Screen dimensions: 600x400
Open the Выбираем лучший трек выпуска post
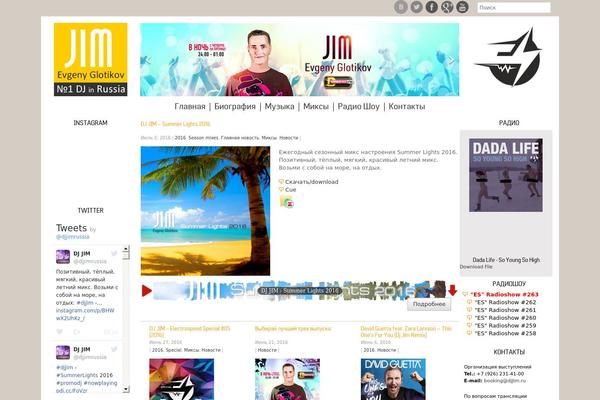coord(293,328)
